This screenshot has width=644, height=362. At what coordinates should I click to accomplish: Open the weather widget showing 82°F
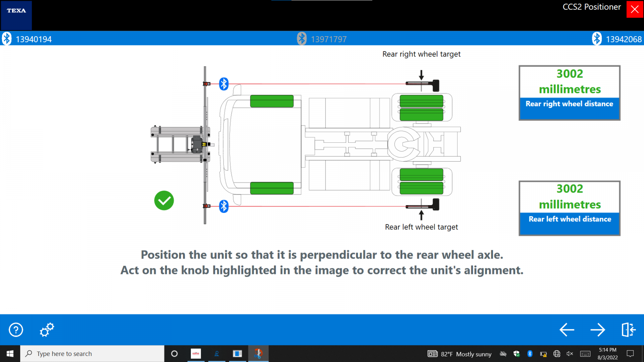pyautogui.click(x=460, y=354)
